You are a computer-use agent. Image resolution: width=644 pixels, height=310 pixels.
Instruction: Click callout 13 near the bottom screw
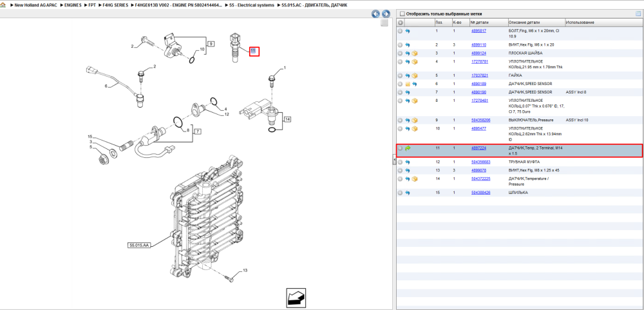tap(245, 271)
